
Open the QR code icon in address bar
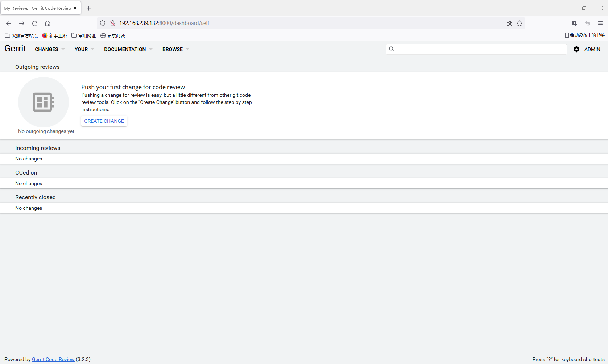click(509, 23)
